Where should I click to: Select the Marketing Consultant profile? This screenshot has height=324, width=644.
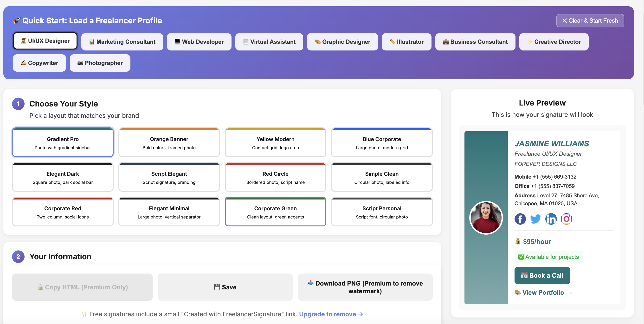point(122,42)
